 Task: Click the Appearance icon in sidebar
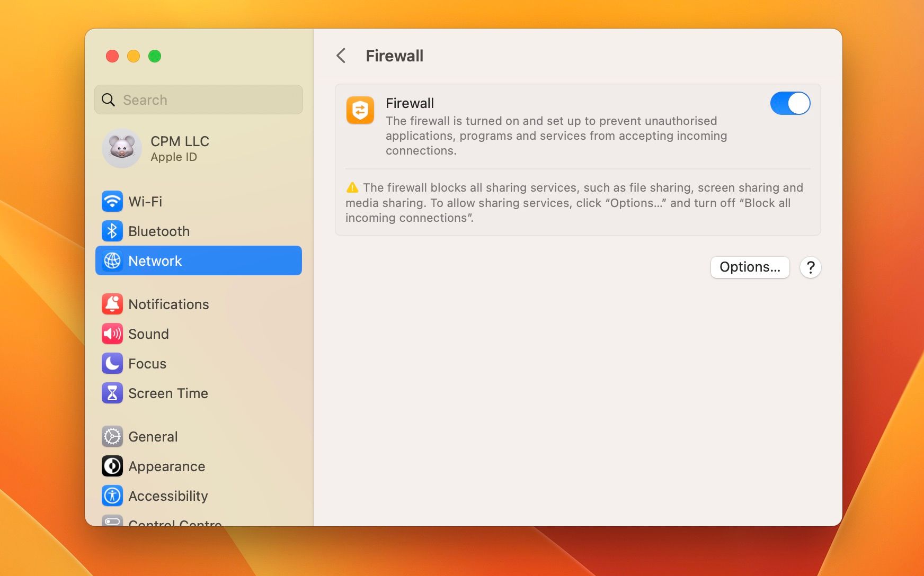[112, 466]
